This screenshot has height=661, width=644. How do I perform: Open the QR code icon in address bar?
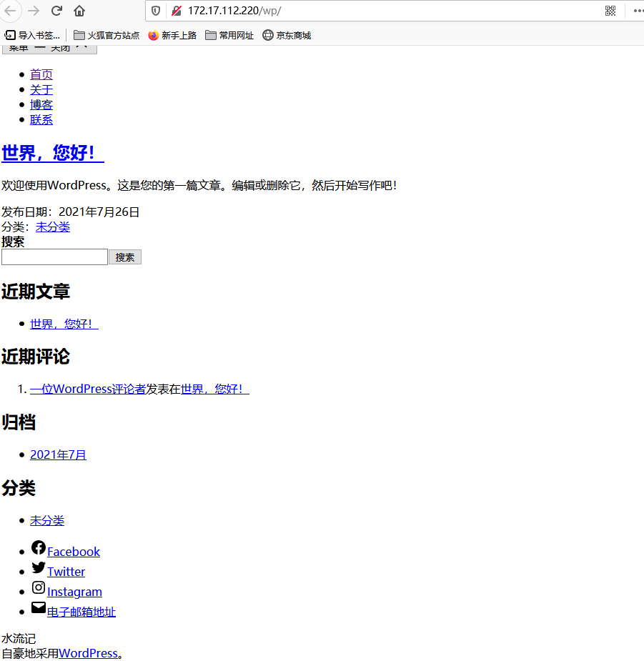pos(610,11)
